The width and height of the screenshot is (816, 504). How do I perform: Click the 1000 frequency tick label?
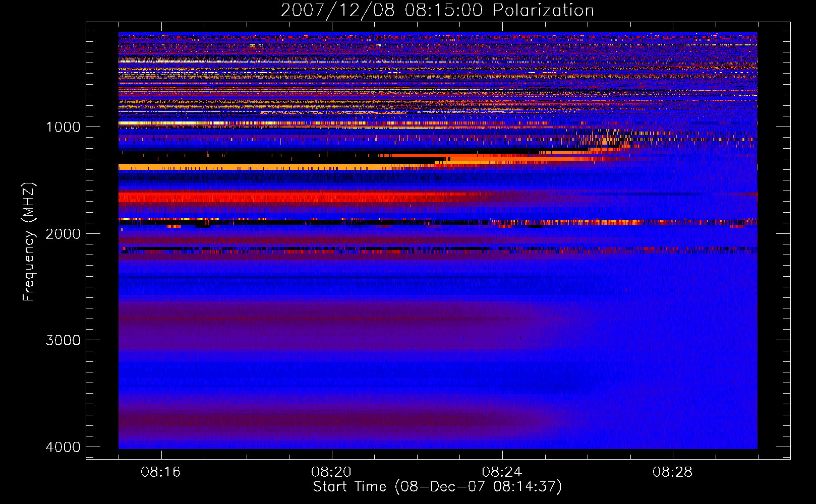(63, 127)
